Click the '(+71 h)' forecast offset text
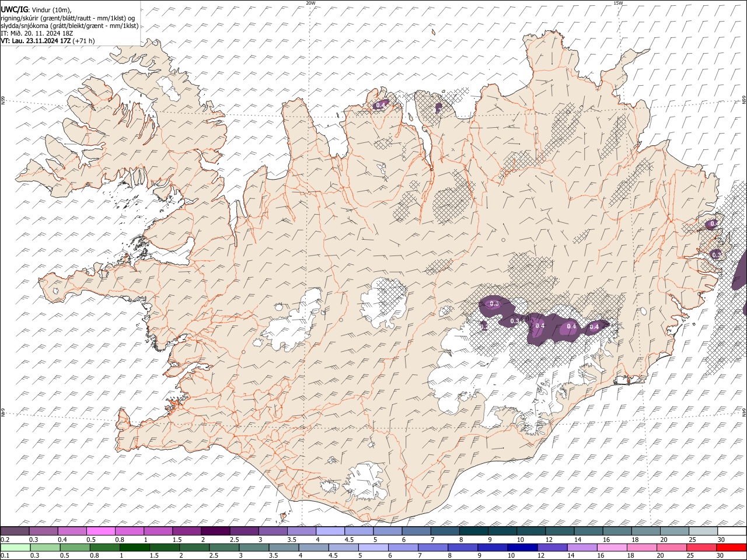The height and width of the screenshot is (560, 747). pos(84,41)
